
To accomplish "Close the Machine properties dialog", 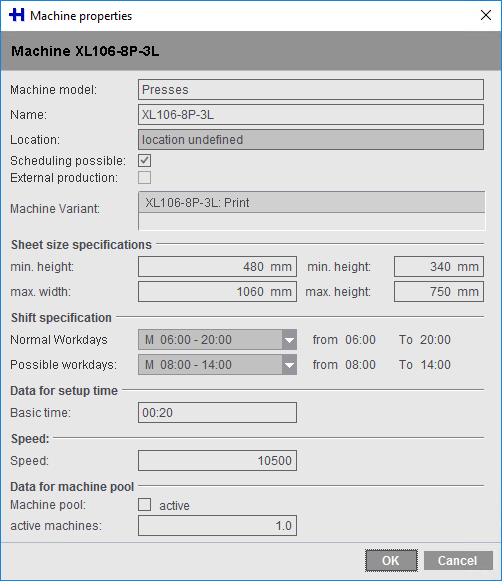I will [486, 16].
